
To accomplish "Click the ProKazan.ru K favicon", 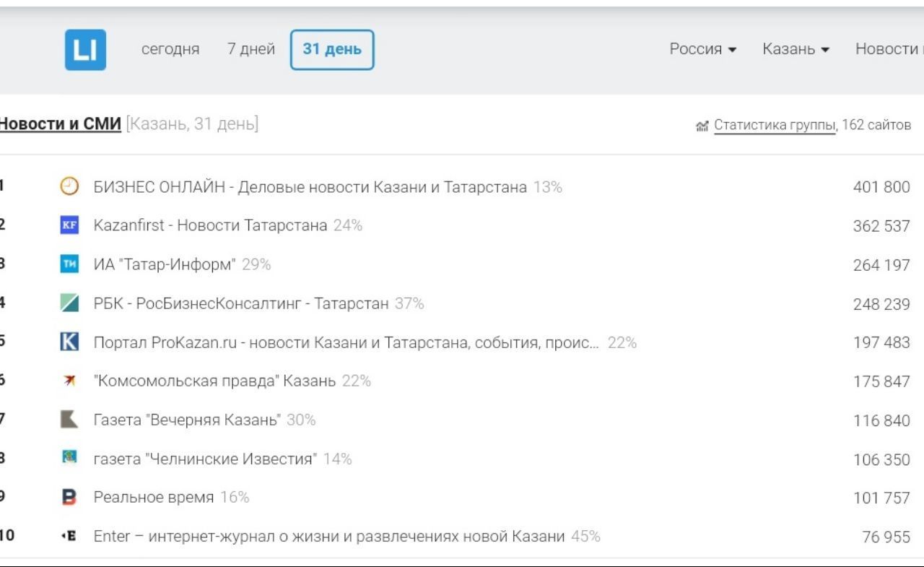I will [x=69, y=342].
